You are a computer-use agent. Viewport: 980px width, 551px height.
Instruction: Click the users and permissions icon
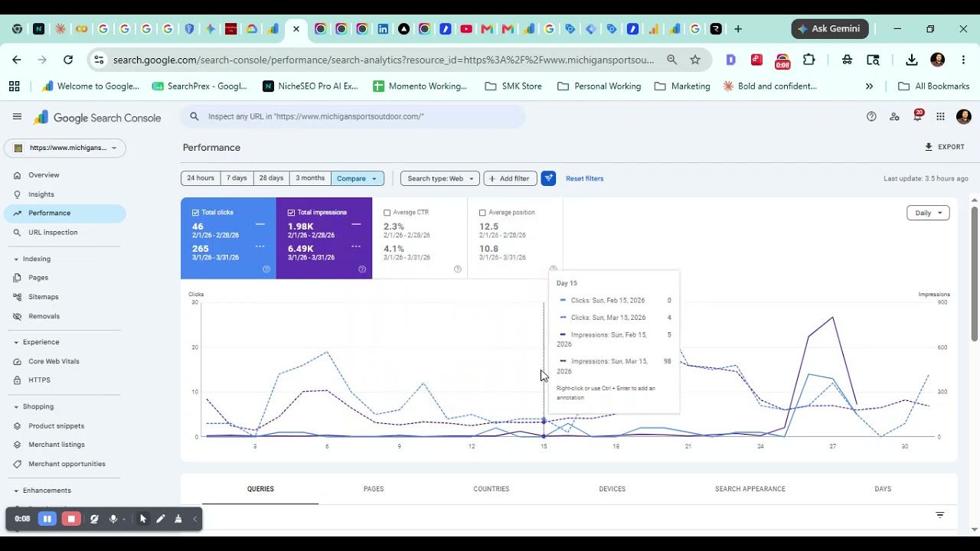pyautogui.click(x=894, y=116)
